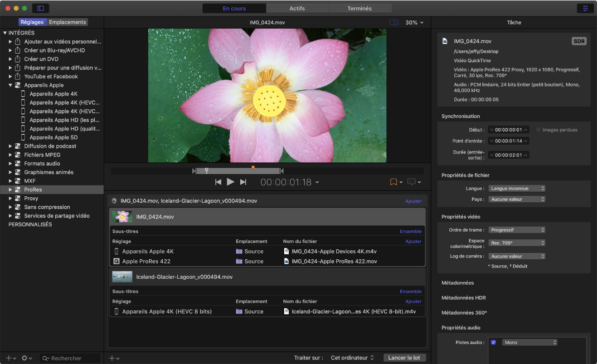Toggle the sidebar visibility button
597x364 pixels.
(x=41, y=8)
